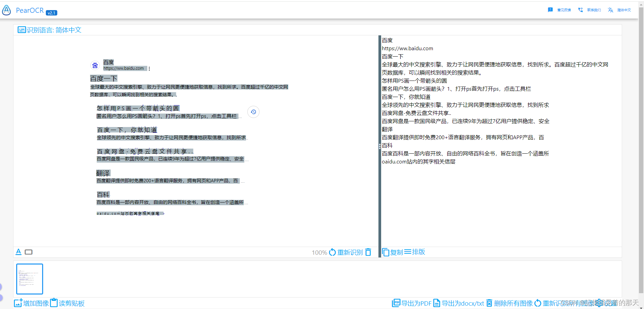Click the v2.1 version badge
Image resolution: width=644 pixels, height=309 pixels.
coord(52,13)
